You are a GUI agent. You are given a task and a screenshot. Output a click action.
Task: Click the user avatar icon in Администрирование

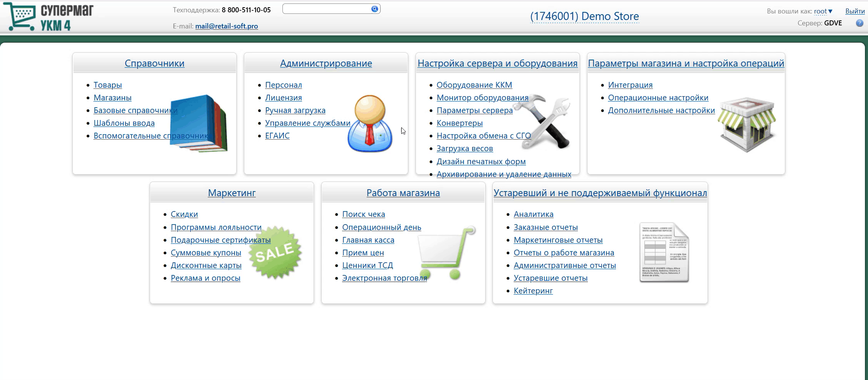(x=370, y=123)
